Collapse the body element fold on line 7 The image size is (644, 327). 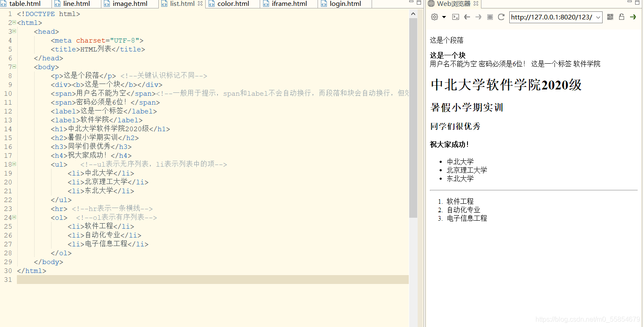click(14, 66)
